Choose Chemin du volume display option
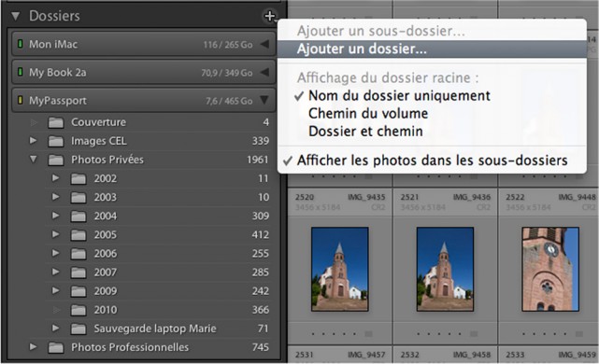Screen dimensions: 599x364 point(368,113)
